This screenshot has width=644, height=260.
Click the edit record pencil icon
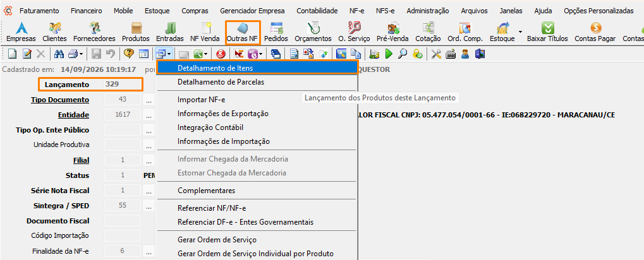(x=27, y=53)
